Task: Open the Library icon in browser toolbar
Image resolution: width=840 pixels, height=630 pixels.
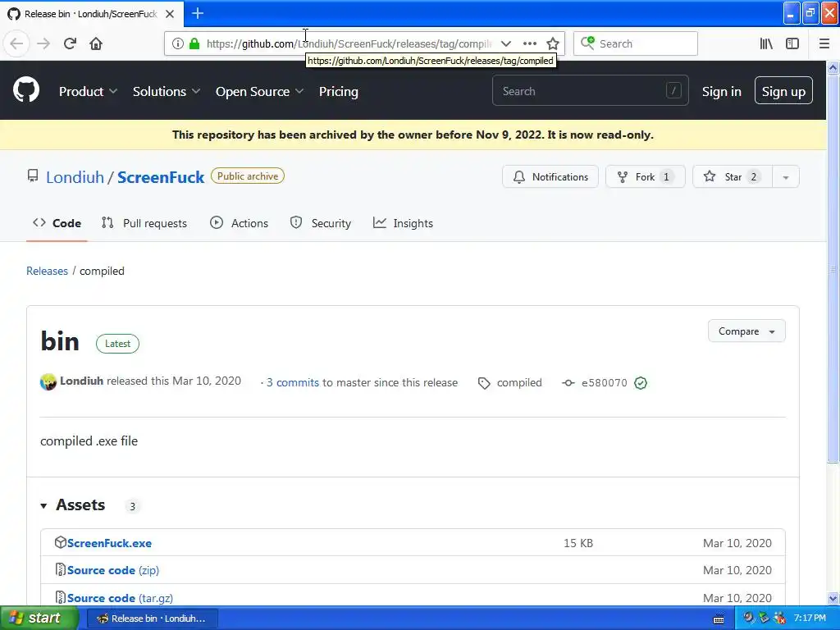Action: pyautogui.click(x=766, y=43)
